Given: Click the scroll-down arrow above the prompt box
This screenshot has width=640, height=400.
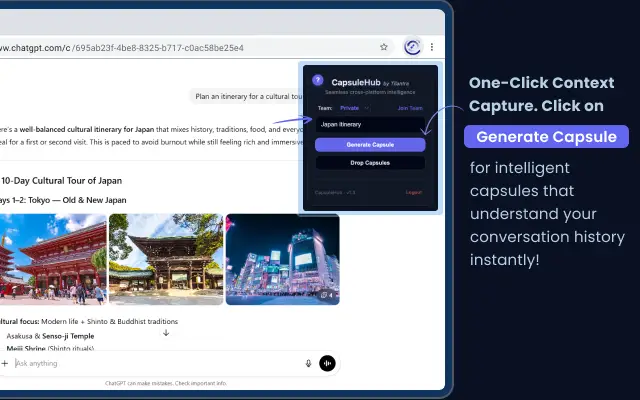Looking at the screenshot, I should pos(166,333).
